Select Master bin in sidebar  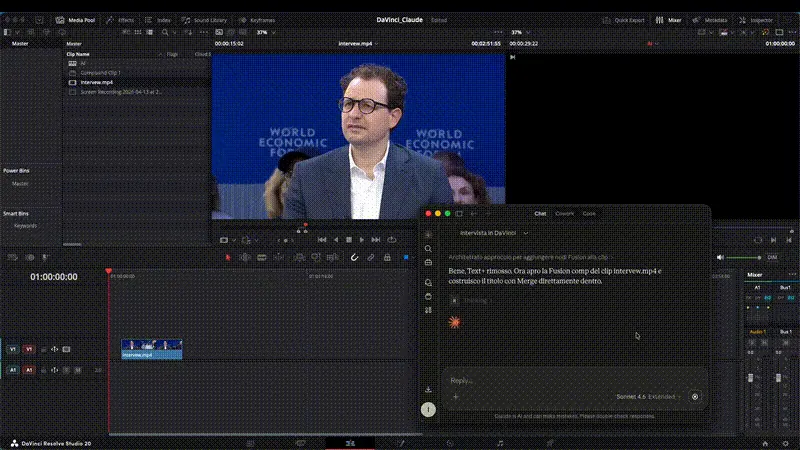(20, 44)
